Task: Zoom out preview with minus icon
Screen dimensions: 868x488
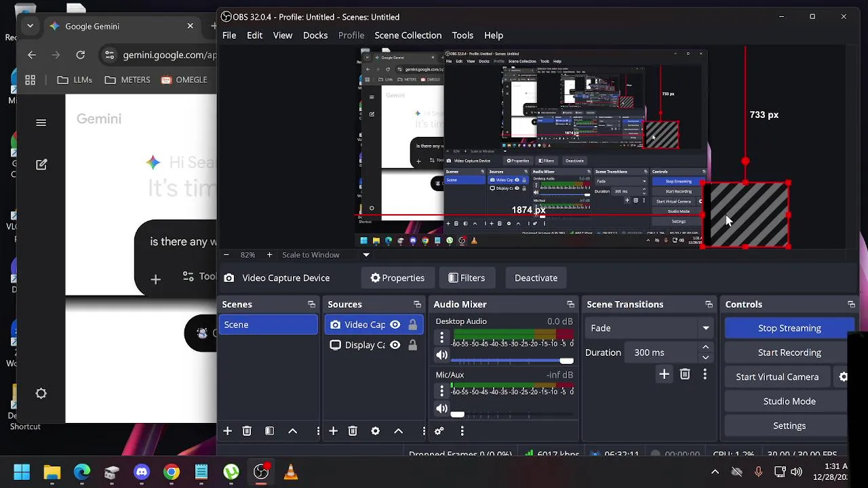Action: [226, 255]
